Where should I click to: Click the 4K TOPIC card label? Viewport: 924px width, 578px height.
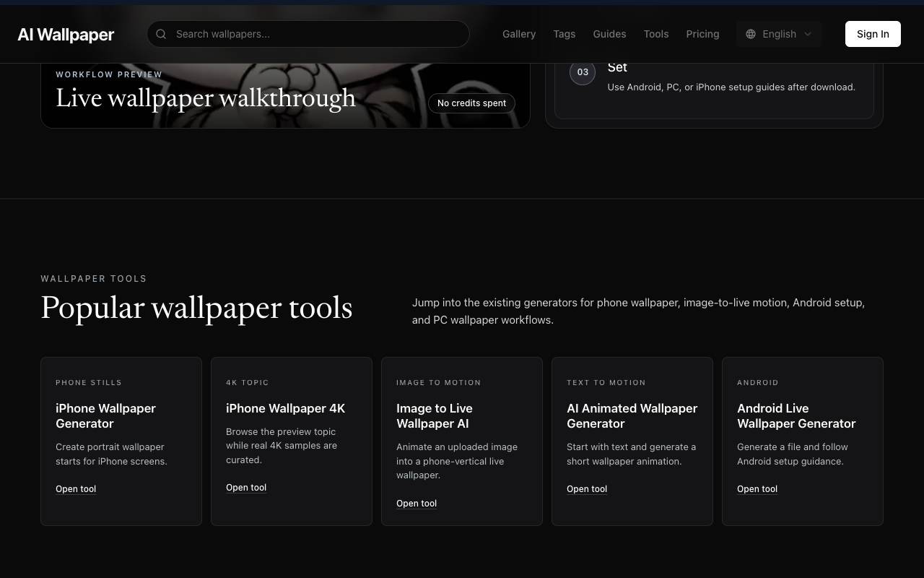click(x=247, y=383)
